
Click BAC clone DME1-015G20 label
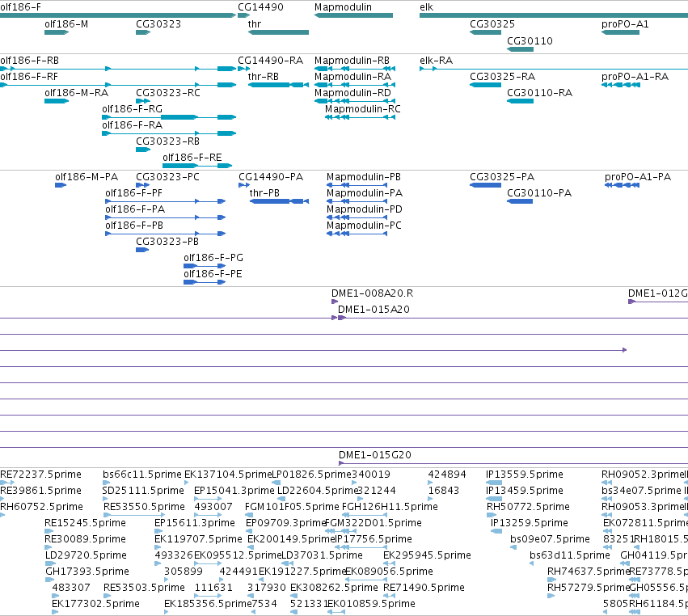(x=375, y=455)
